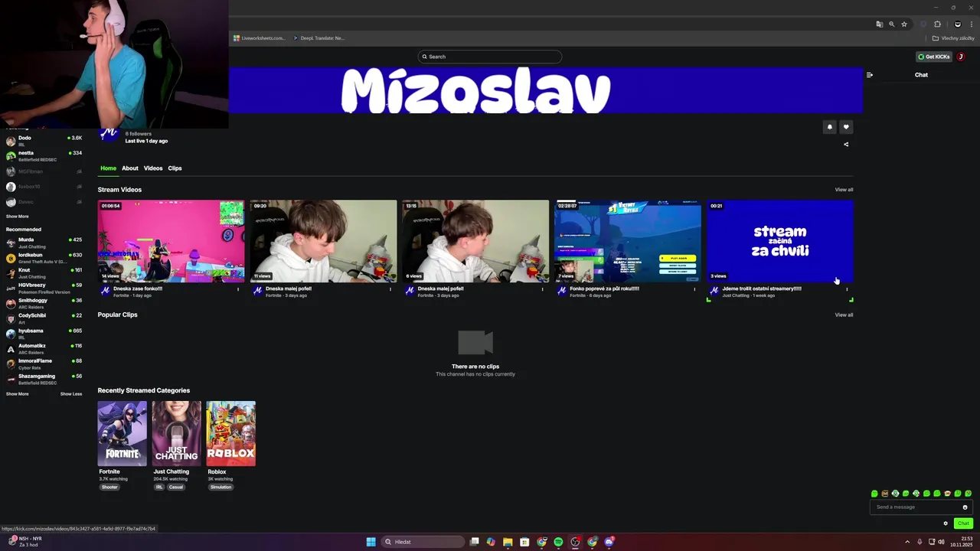Image resolution: width=980 pixels, height=551 pixels.
Task: Open the 09:20 Dneska malej pofel thumbnail
Action: point(323,241)
